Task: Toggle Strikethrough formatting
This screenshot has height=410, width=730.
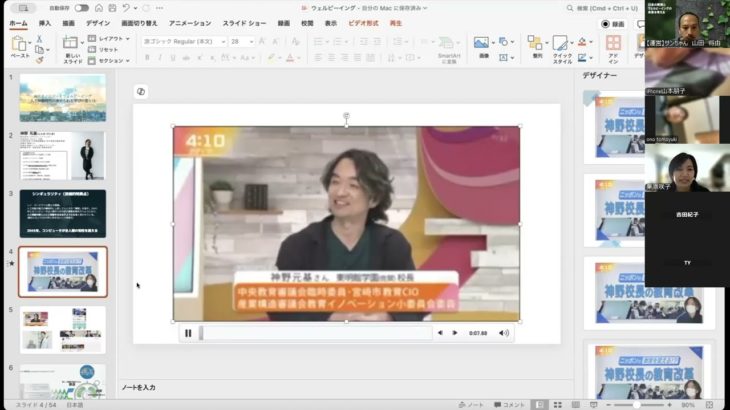Action: [x=186, y=58]
